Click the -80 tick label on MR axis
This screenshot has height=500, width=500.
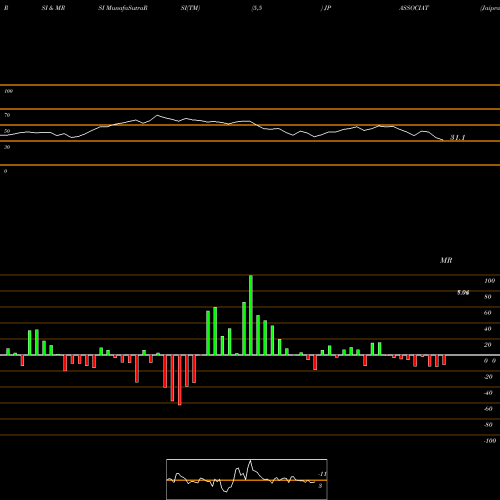(x=488, y=425)
